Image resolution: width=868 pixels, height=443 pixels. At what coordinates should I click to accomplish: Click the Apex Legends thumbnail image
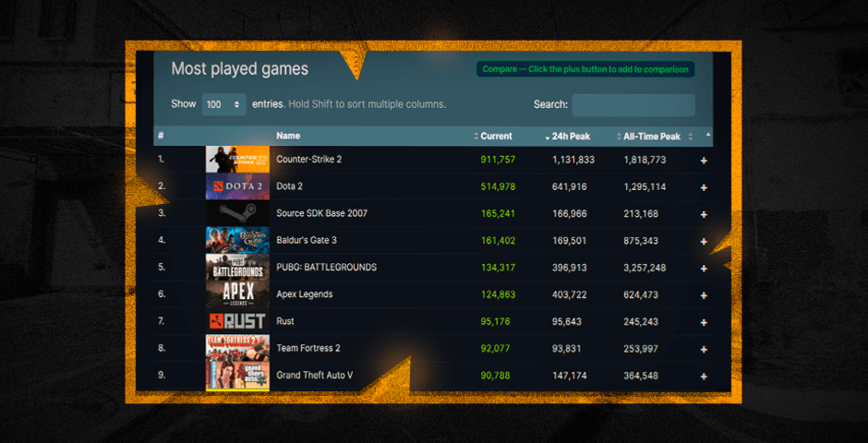(x=237, y=295)
